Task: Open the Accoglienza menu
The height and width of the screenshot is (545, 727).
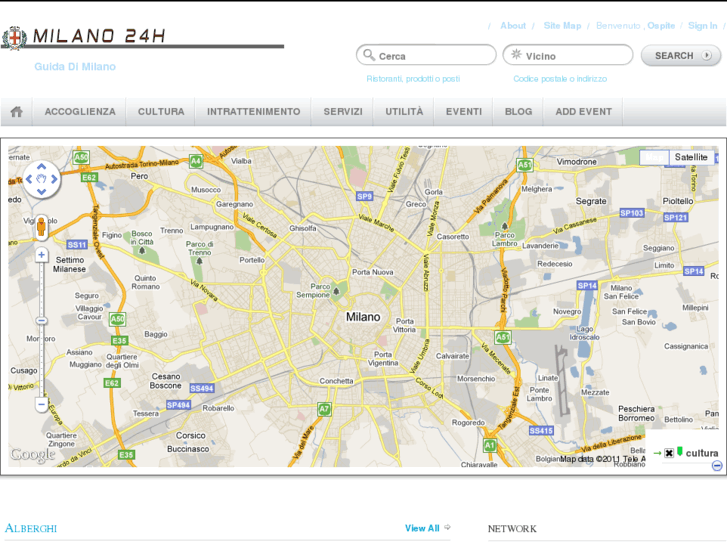Action: pyautogui.click(x=80, y=112)
